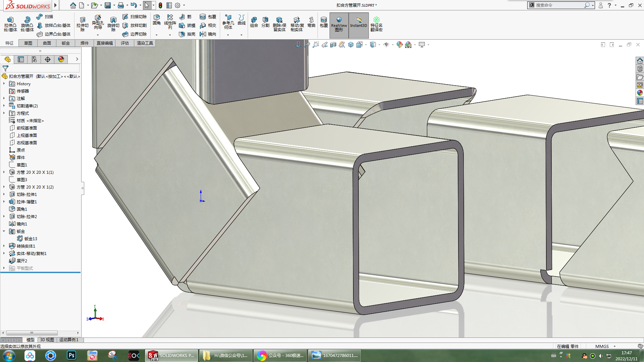Select 前视基准面 front plane
The height and width of the screenshot is (362, 644).
tap(27, 128)
